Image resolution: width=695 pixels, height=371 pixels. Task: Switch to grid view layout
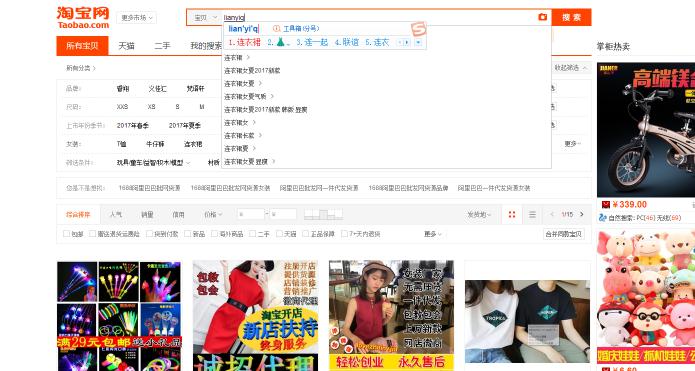tap(512, 215)
